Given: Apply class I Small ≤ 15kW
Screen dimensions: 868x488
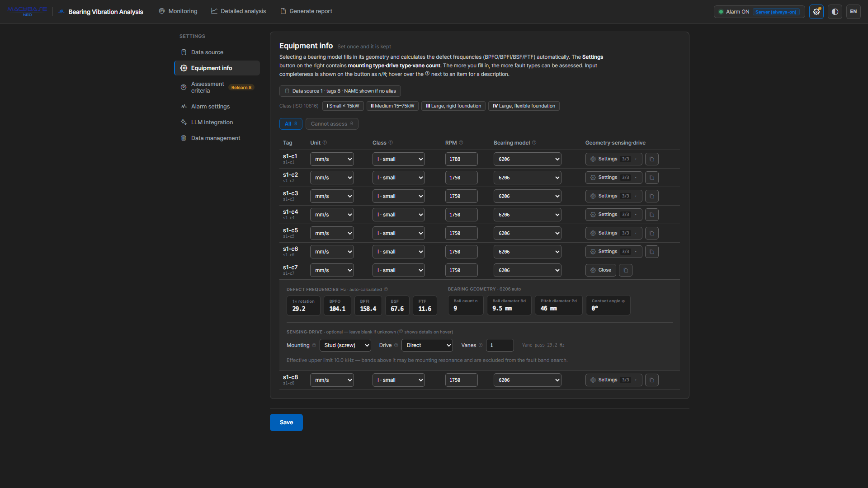Looking at the screenshot, I should coord(343,106).
